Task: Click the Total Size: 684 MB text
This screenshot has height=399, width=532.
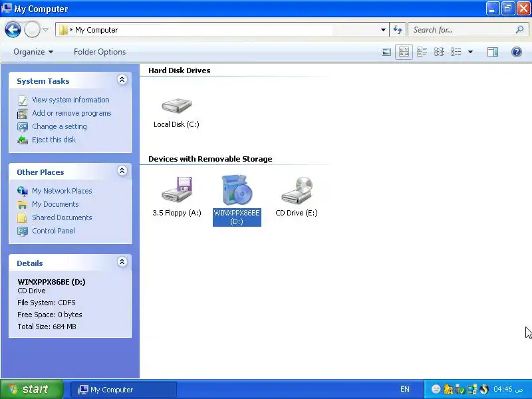Action: tap(47, 327)
